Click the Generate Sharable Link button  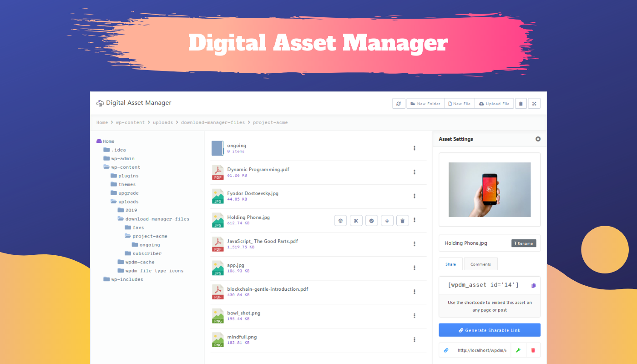(x=489, y=329)
